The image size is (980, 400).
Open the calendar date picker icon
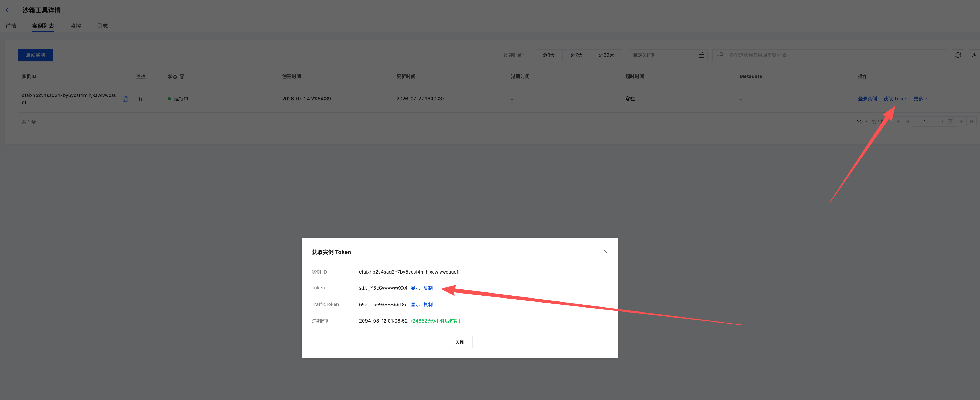701,55
